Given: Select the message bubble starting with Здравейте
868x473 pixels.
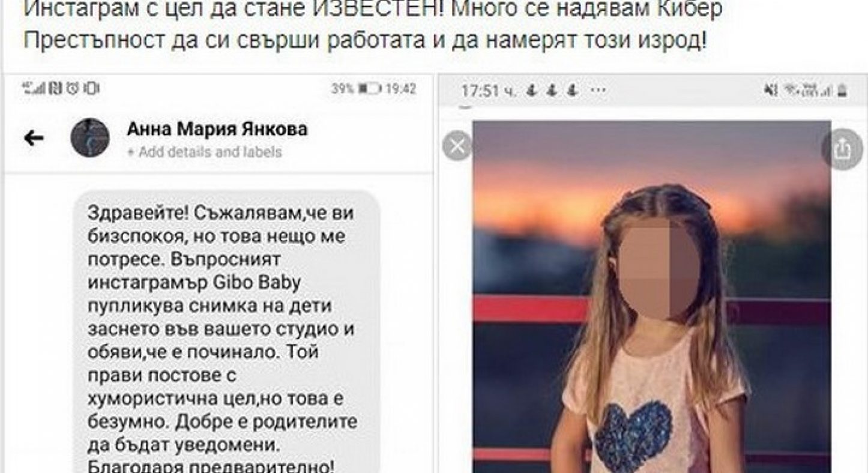Looking at the screenshot, I should 227,331.
